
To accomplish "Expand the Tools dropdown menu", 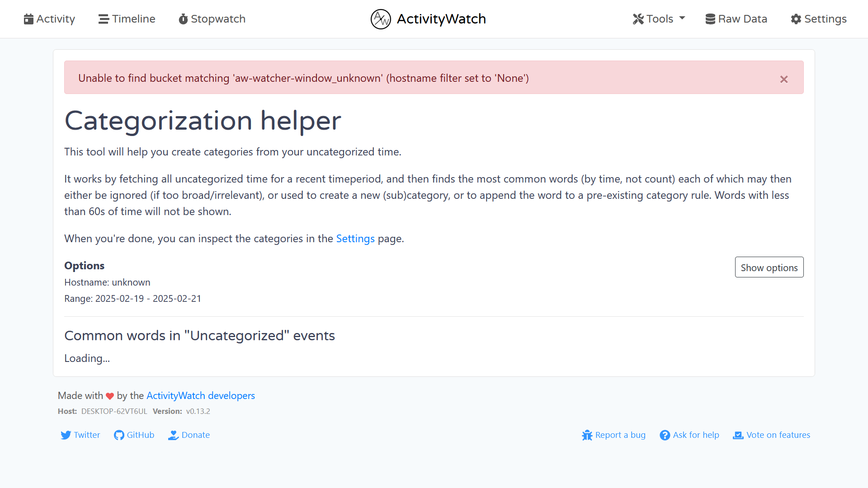I will (x=659, y=19).
